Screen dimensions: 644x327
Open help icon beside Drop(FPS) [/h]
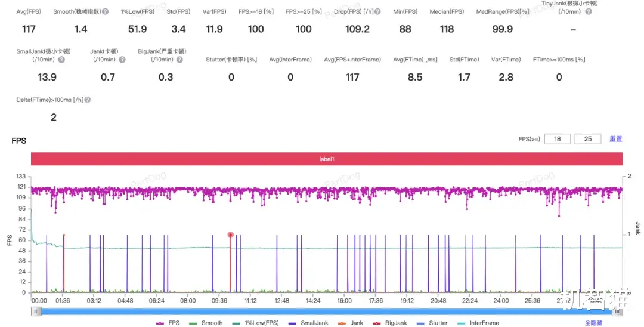378,11
